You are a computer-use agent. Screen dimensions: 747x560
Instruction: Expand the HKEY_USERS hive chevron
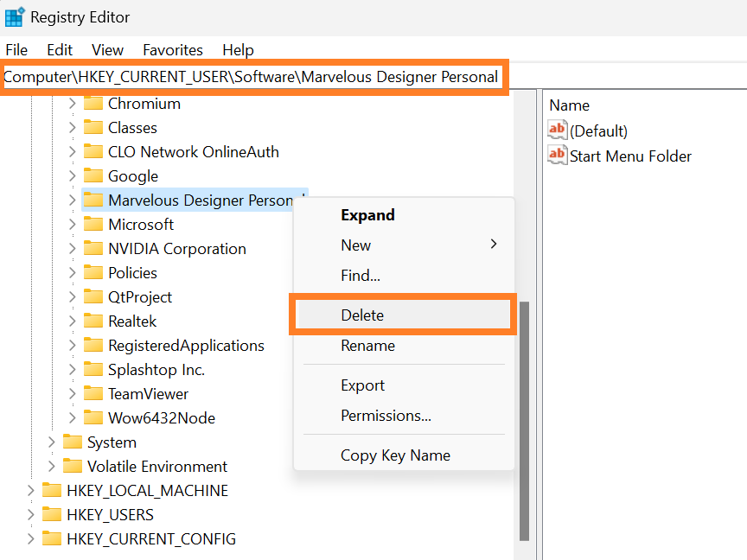point(30,515)
